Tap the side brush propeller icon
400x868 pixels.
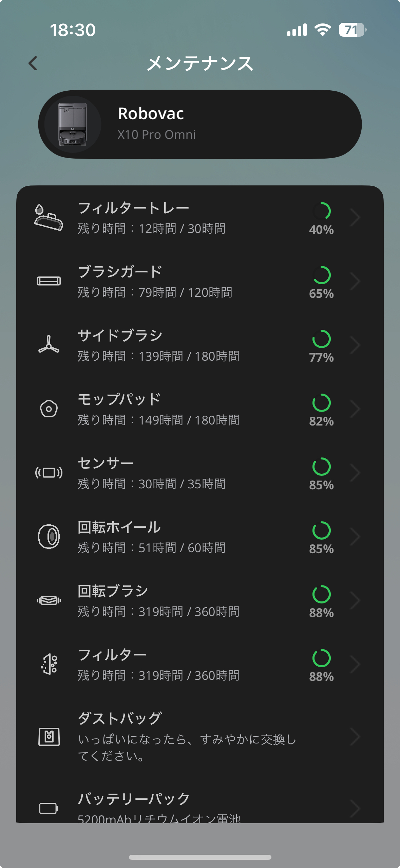tap(49, 344)
